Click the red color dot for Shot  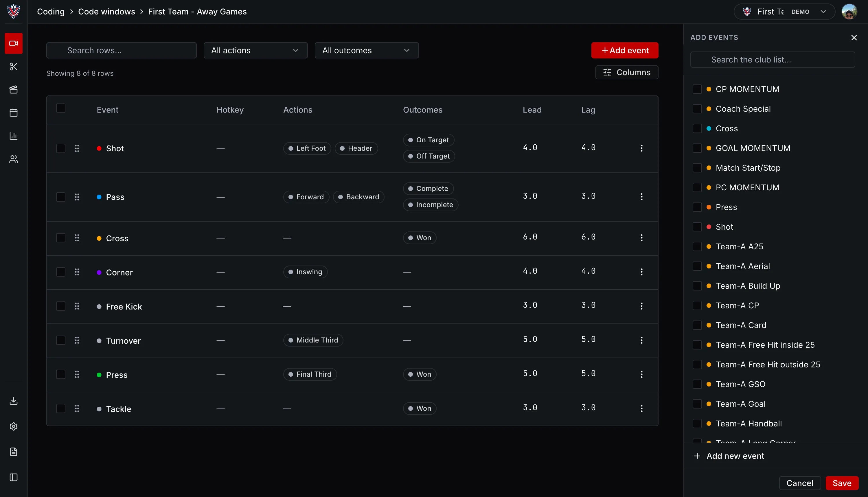click(x=99, y=148)
